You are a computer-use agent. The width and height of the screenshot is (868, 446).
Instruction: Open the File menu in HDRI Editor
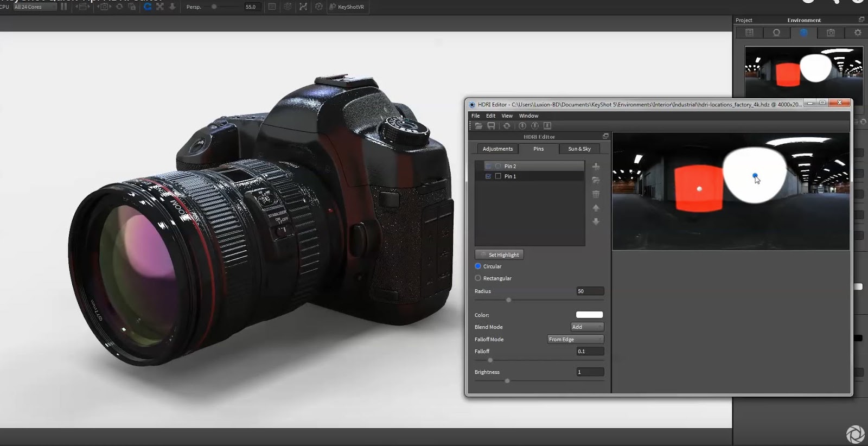(x=475, y=116)
